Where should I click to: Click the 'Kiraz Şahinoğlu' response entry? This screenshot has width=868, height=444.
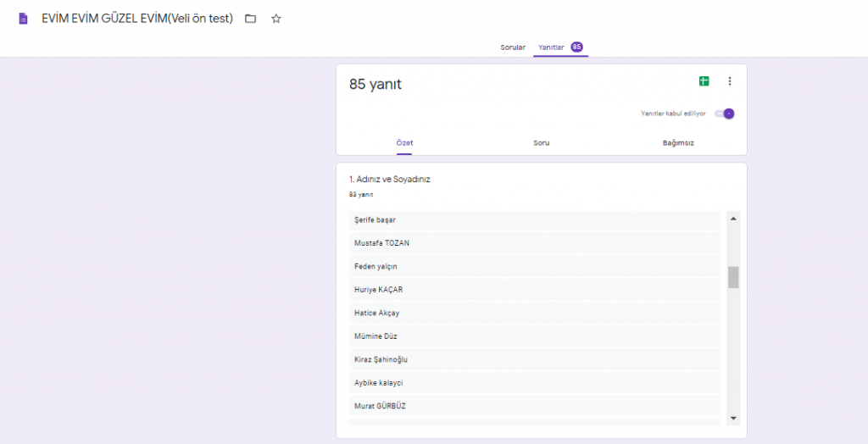pos(534,359)
